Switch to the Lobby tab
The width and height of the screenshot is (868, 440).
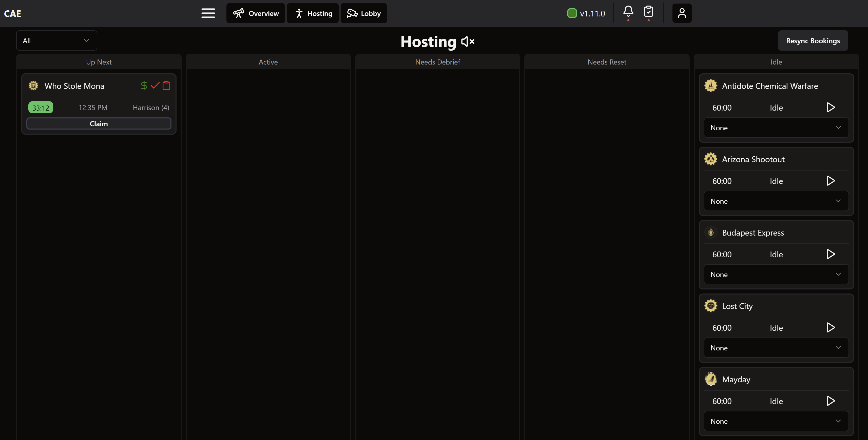(x=363, y=13)
